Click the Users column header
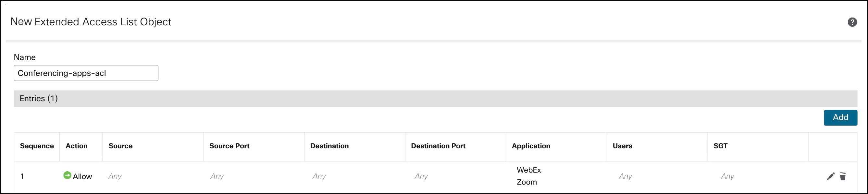Image resolution: width=868 pixels, height=194 pixels. 622,146
